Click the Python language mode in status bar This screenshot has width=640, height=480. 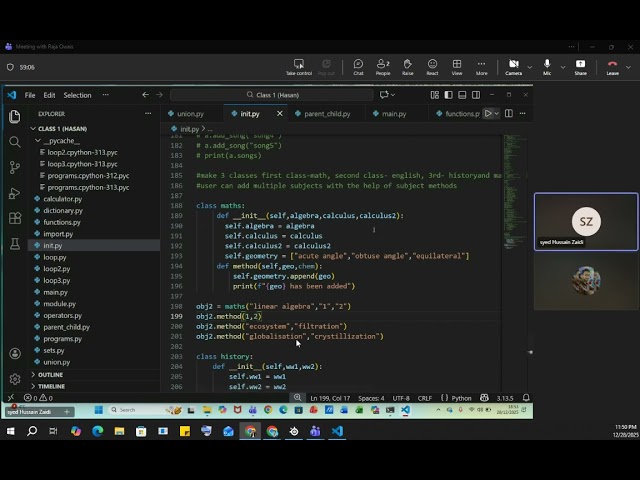coord(461,398)
